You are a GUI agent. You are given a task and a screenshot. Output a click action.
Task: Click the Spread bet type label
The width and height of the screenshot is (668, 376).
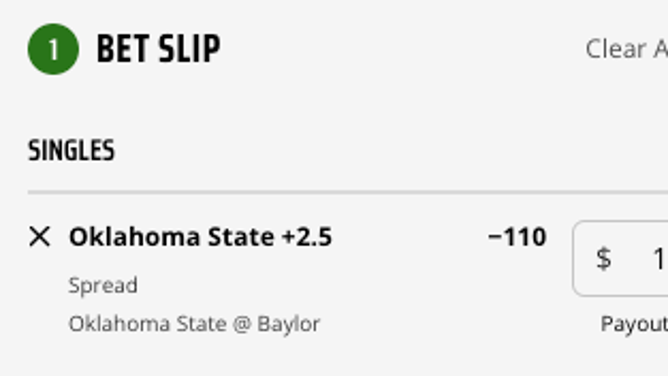pyautogui.click(x=103, y=285)
